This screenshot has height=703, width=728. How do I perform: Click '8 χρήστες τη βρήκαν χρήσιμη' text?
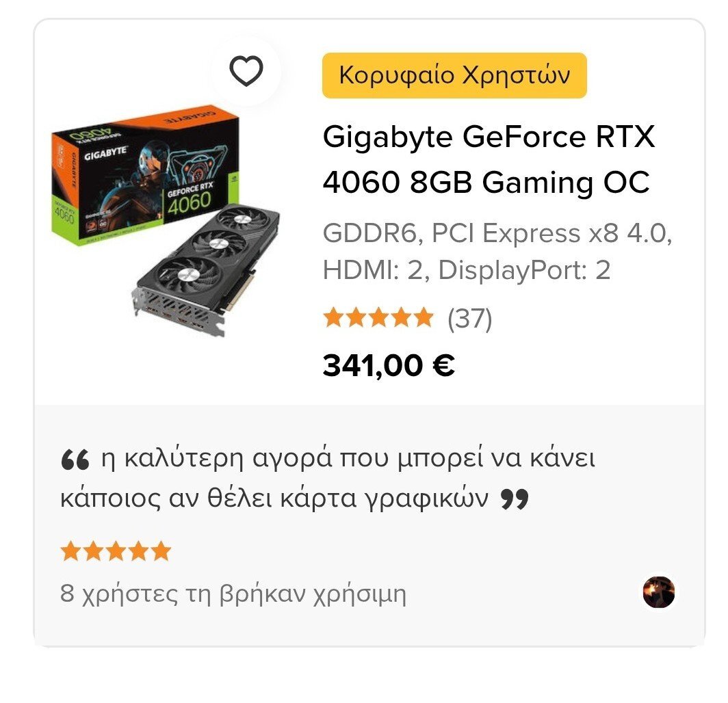233,594
